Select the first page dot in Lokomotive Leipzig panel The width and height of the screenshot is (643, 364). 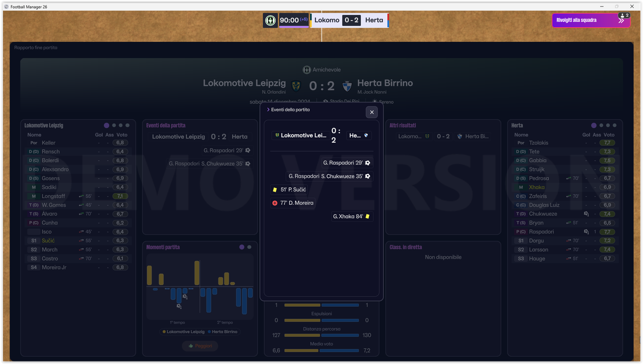click(106, 126)
